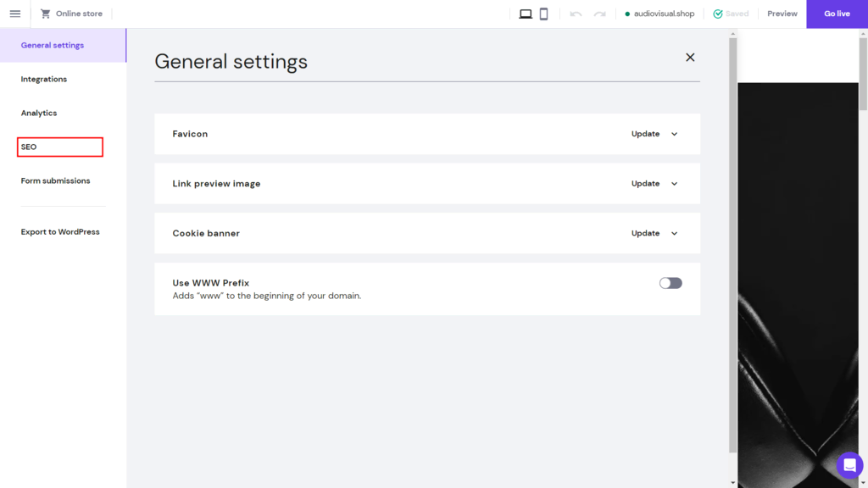Expand the Cookie banner chevron
Viewport: 868px width, 488px height.
tap(674, 234)
